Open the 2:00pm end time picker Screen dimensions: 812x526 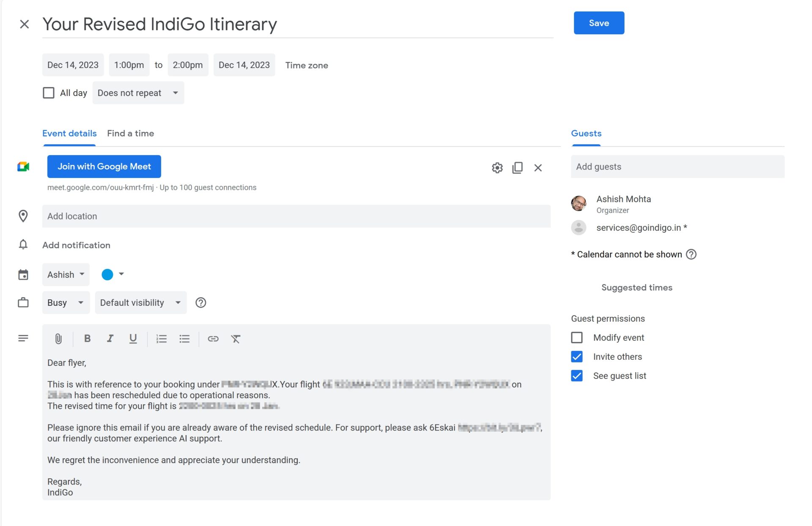click(x=188, y=65)
